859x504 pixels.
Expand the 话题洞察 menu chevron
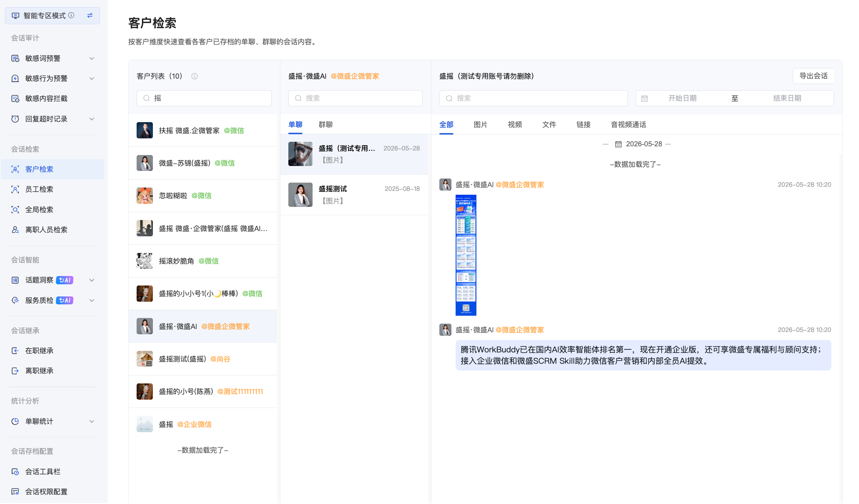[92, 280]
